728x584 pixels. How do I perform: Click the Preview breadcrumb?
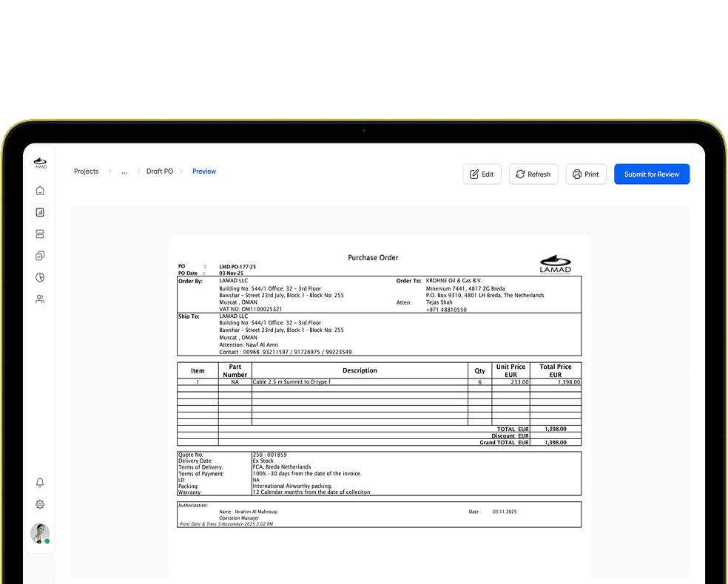204,172
